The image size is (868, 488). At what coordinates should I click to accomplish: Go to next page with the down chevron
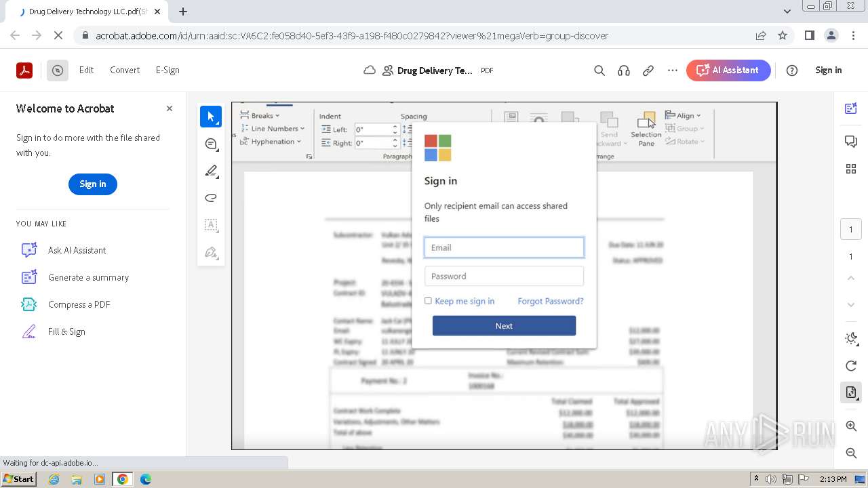point(851,305)
